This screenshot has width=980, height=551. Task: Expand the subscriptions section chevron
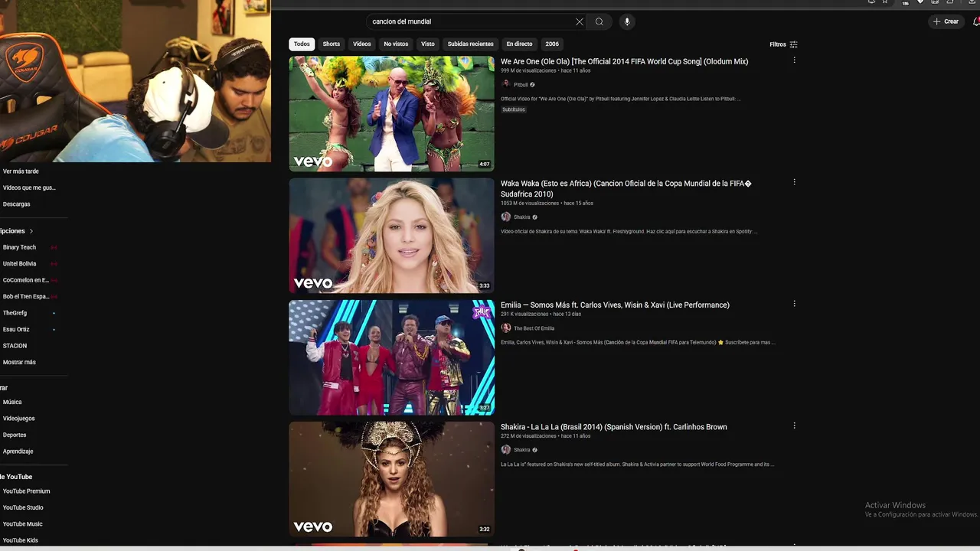31,231
